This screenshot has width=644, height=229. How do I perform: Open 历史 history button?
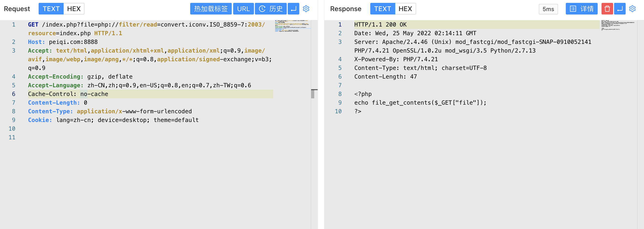coord(271,9)
